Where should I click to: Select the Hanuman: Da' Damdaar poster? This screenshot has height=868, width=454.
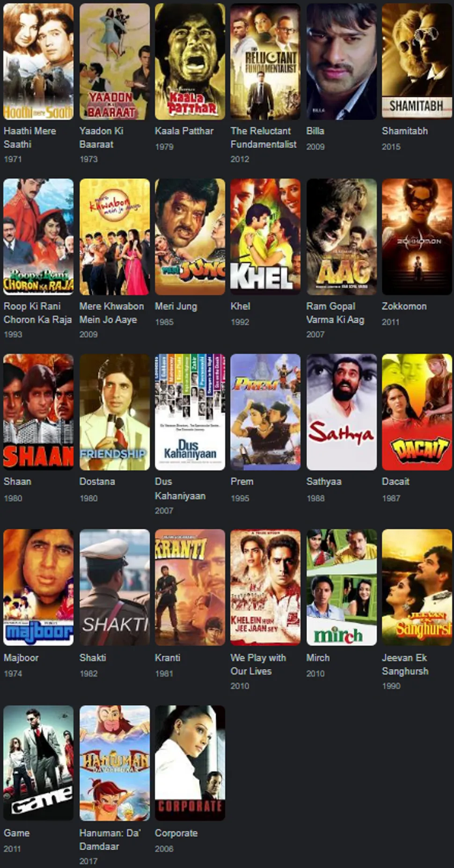[x=115, y=763]
